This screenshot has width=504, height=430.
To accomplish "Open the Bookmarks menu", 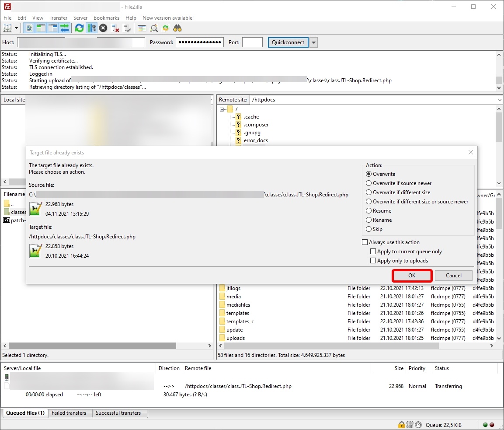I will pos(106,18).
